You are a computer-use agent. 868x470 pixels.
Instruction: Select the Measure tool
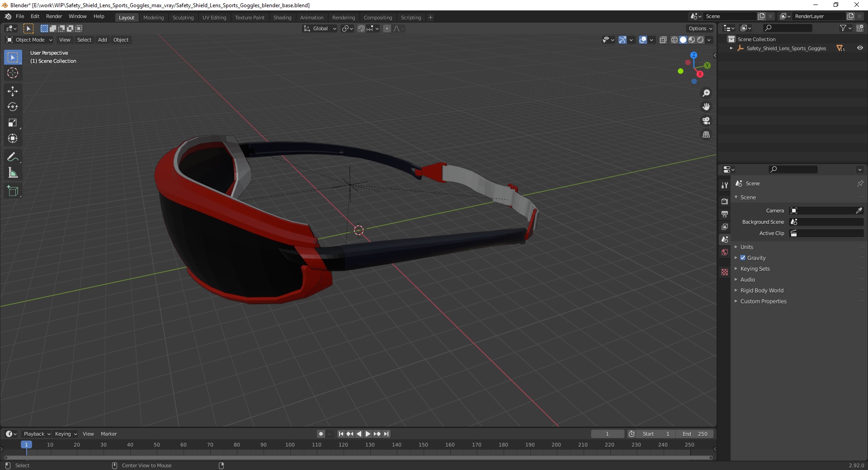click(x=13, y=173)
